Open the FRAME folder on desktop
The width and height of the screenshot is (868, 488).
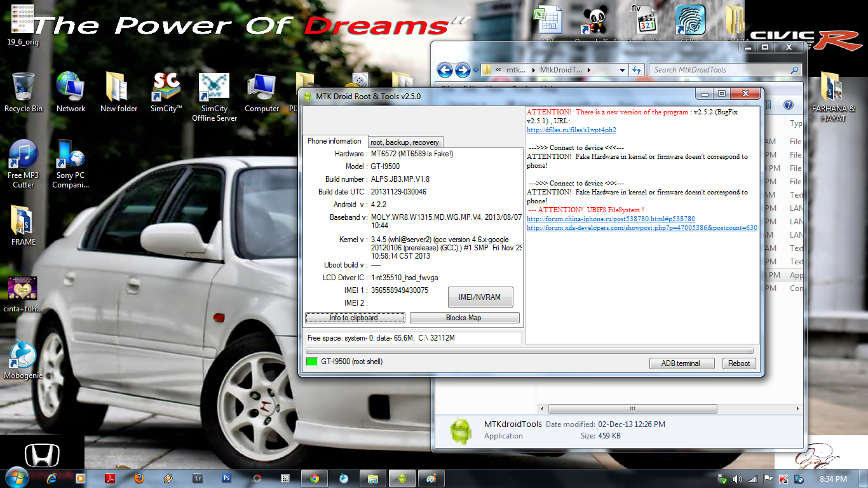tap(24, 225)
